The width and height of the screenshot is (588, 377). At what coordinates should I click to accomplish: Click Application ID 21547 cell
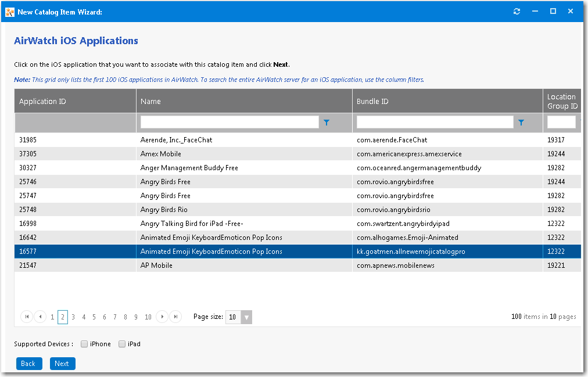(x=28, y=265)
